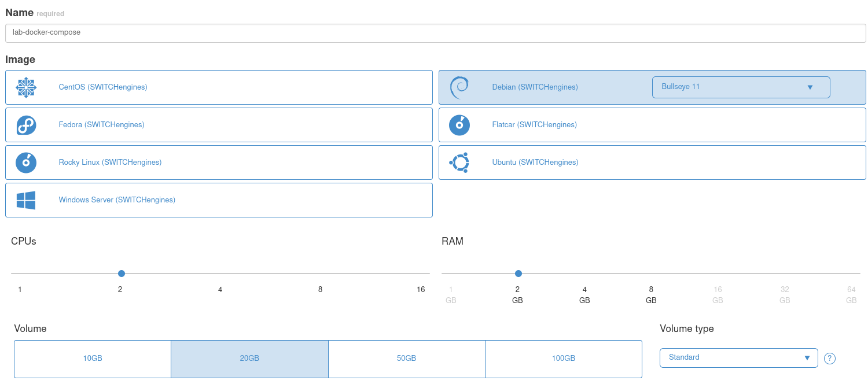Select the 10GB volume option
Viewport: 868px width, 384px height.
pos(93,359)
